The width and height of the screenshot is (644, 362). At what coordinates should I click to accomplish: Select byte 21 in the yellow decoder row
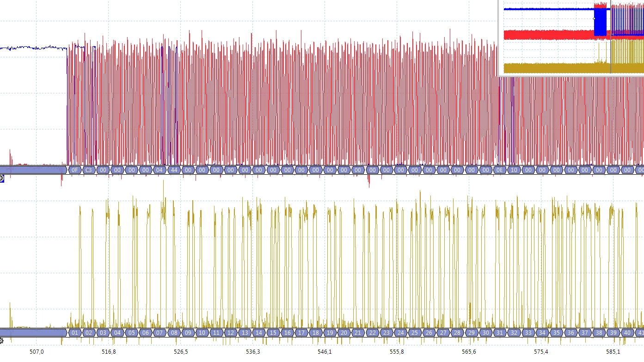(358, 332)
